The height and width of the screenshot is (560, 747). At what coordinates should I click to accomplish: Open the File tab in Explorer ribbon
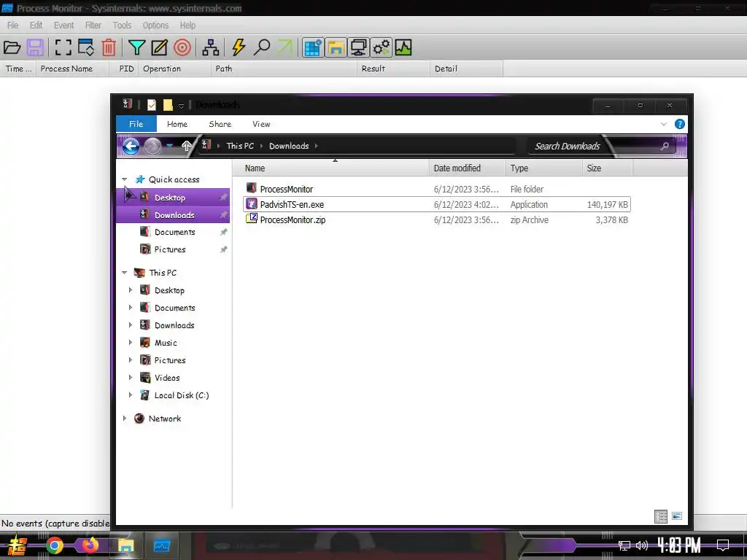136,124
